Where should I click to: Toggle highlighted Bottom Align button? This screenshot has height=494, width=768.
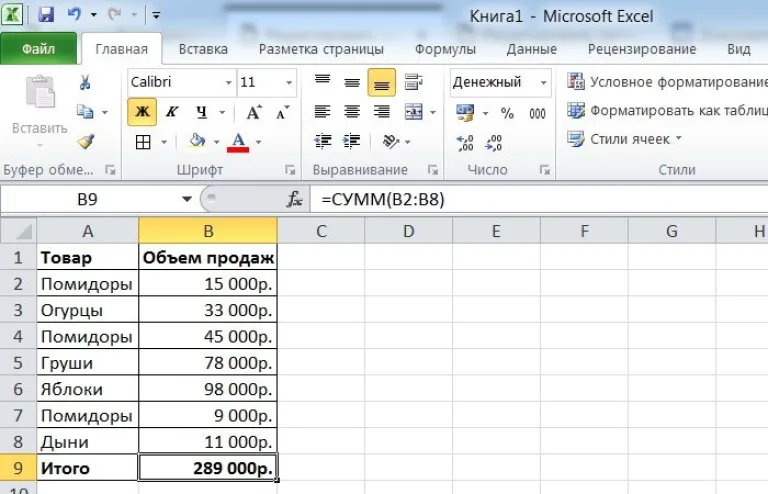(x=382, y=82)
